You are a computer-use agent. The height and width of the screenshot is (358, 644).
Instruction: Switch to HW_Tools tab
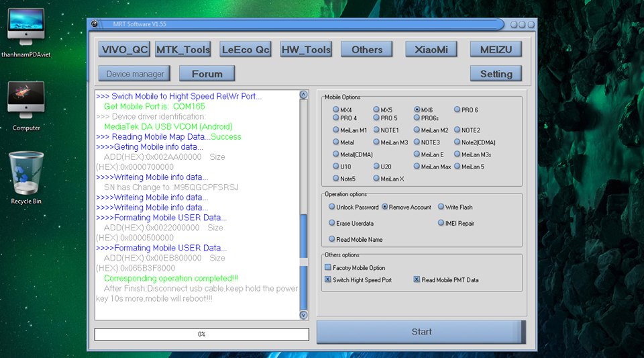pos(306,49)
